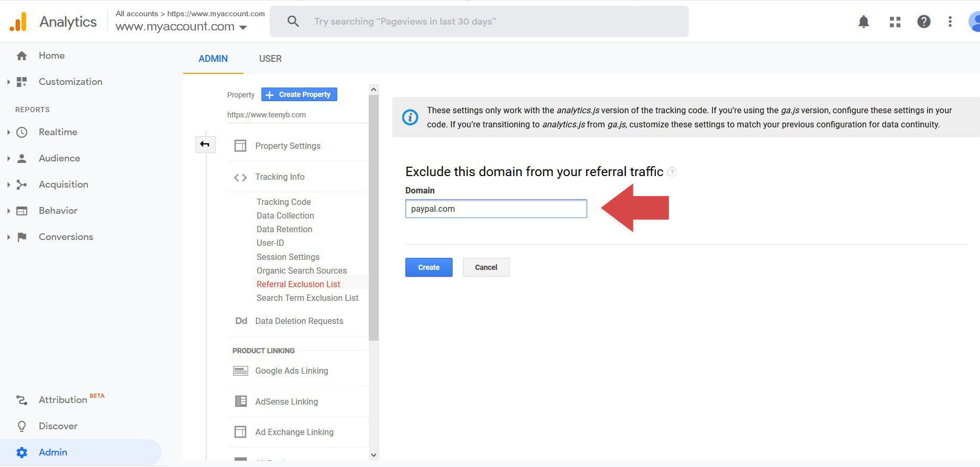Viewport: 980px width, 467px height.
Task: Open the help question mark icon
Action: (x=924, y=21)
